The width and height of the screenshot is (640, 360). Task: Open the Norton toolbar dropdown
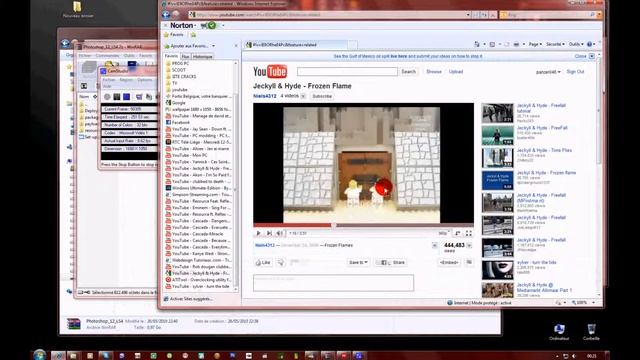point(223,25)
